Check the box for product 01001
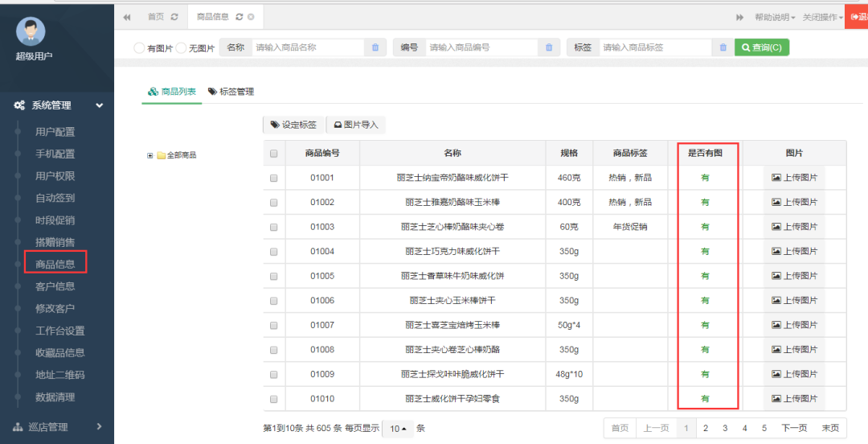 click(273, 179)
